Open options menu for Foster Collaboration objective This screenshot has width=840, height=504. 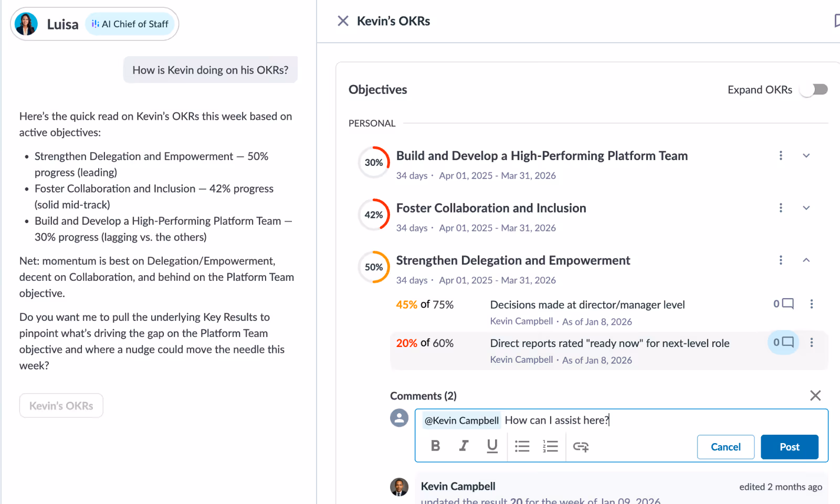coord(781,208)
